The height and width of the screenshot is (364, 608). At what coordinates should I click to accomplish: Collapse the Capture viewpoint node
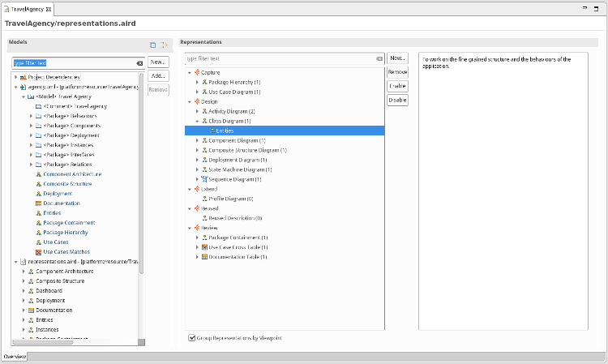point(190,72)
